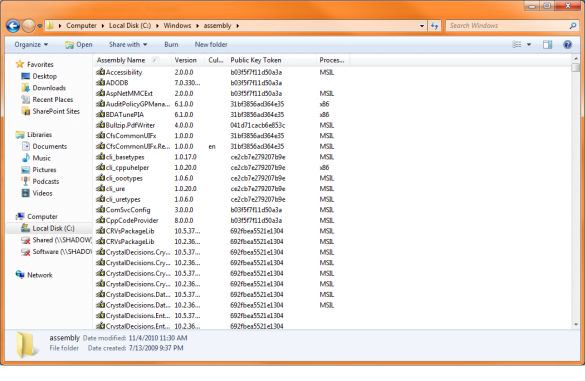Click the vertical scrollbar up arrow

click(x=576, y=59)
